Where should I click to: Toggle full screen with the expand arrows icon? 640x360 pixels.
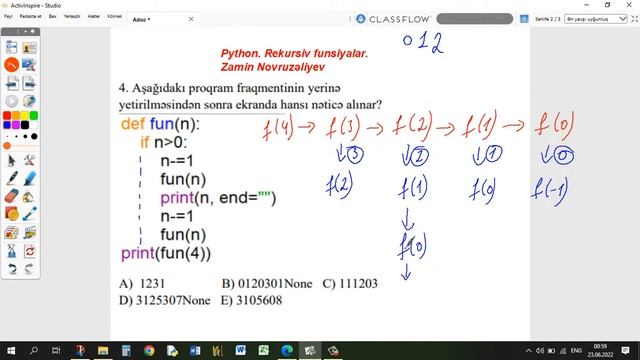point(635,19)
